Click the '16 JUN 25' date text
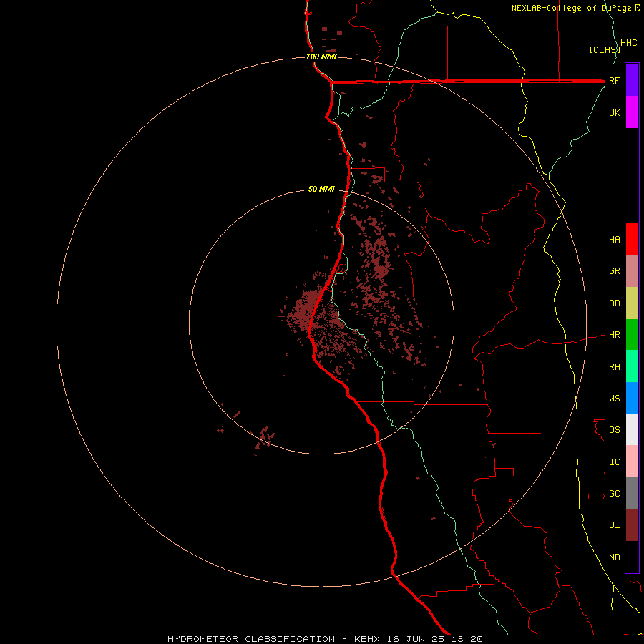 click(416, 639)
